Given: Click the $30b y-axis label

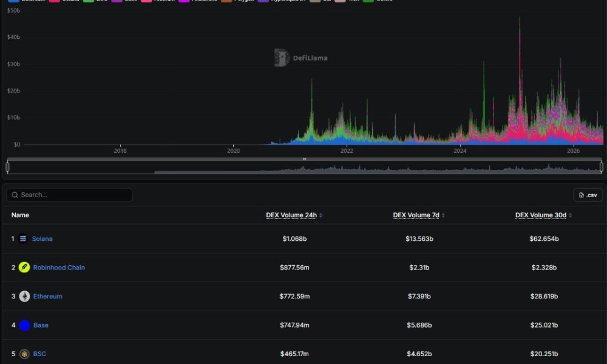Looking at the screenshot, I should pyautogui.click(x=13, y=64).
